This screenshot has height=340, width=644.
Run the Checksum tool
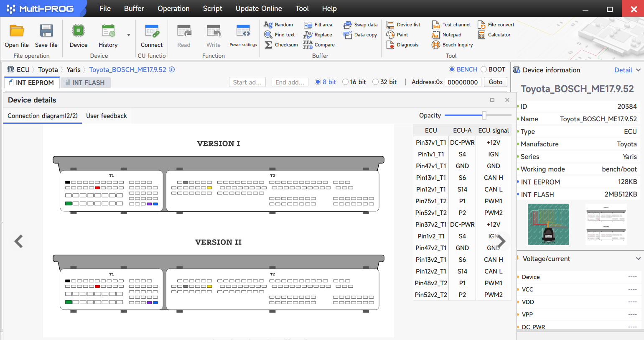(x=281, y=45)
